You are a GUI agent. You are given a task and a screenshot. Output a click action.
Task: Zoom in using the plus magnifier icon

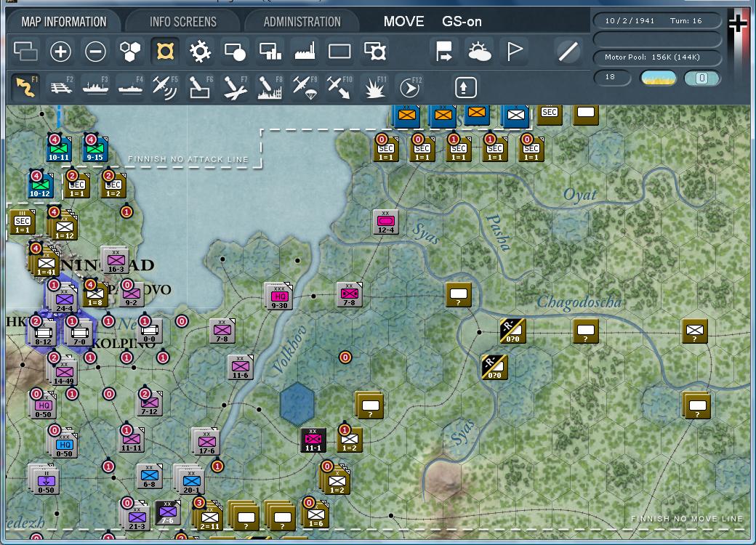[61, 51]
